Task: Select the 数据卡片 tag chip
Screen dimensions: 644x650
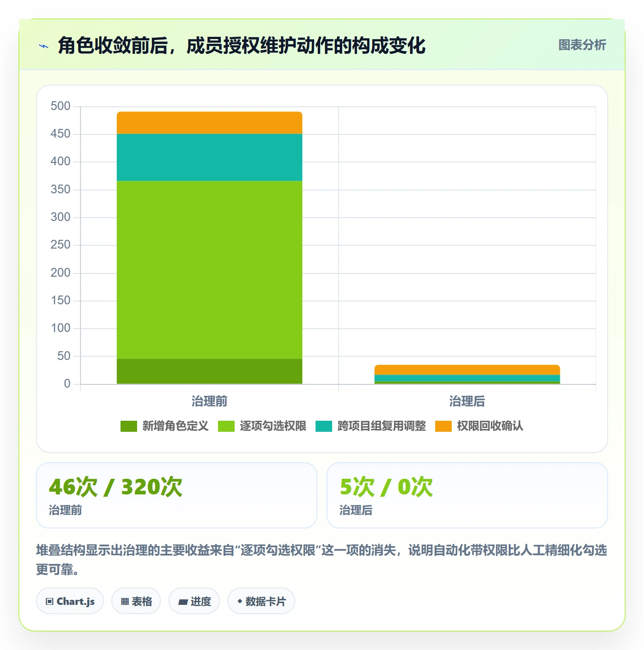Action: click(x=261, y=601)
